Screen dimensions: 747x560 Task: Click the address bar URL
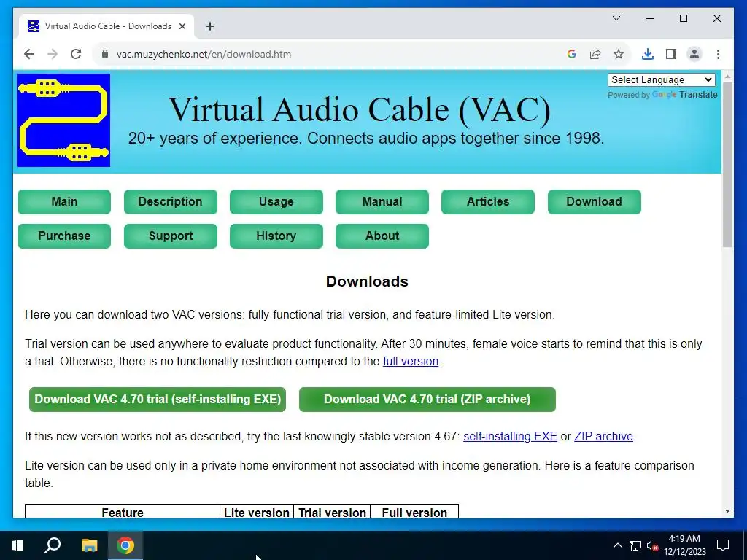[x=204, y=54]
